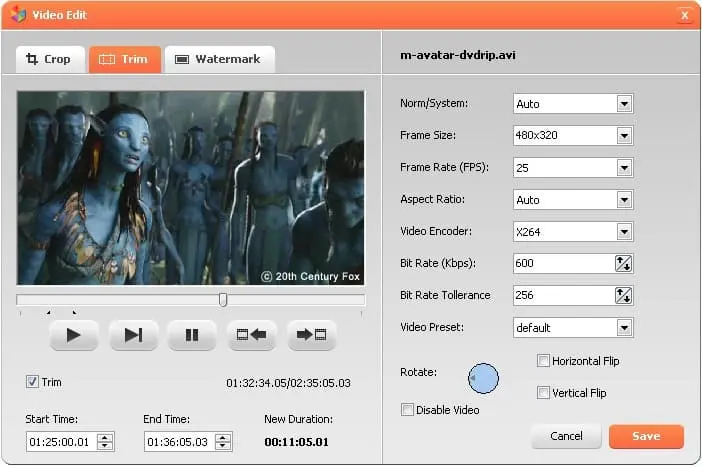Click the Bit Rate (Kbps) spinner arrows

coord(623,264)
